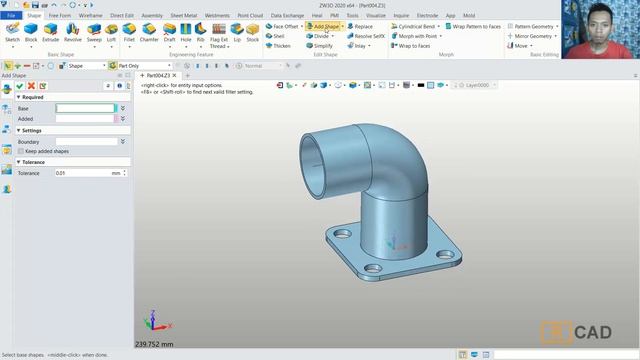The width and height of the screenshot is (640, 360).
Task: Open the File menu
Action: (x=11, y=16)
